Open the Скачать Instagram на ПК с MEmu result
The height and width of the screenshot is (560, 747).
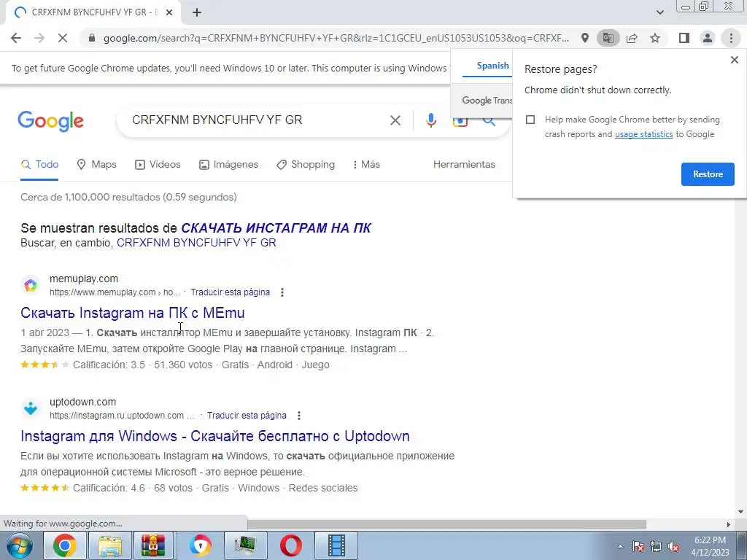click(133, 313)
